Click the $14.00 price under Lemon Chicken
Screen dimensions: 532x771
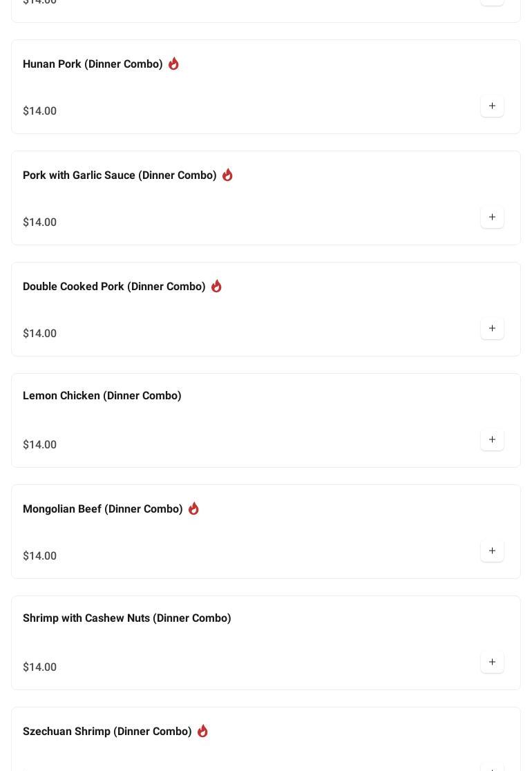click(39, 445)
